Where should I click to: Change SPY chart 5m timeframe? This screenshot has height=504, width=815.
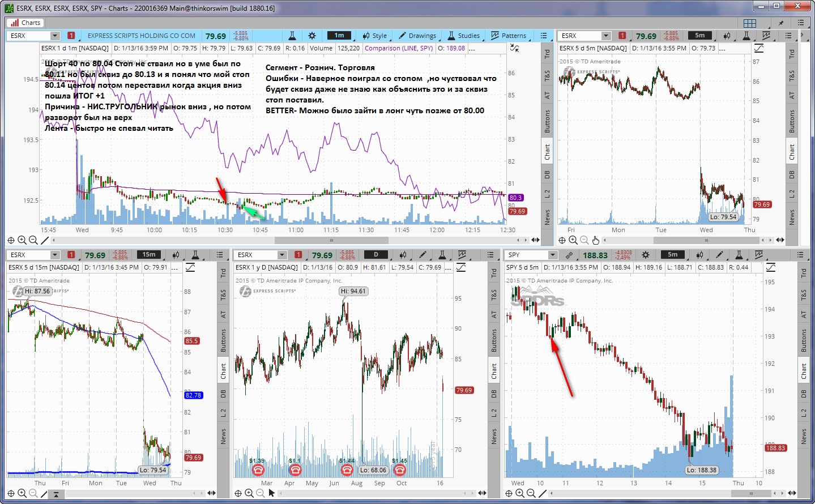click(673, 254)
